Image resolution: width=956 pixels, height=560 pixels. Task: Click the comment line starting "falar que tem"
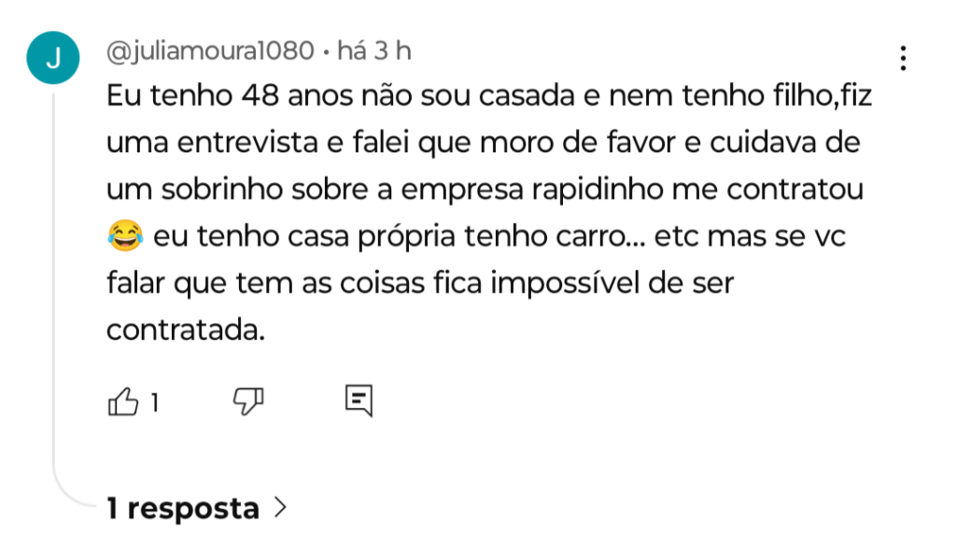tap(420, 283)
